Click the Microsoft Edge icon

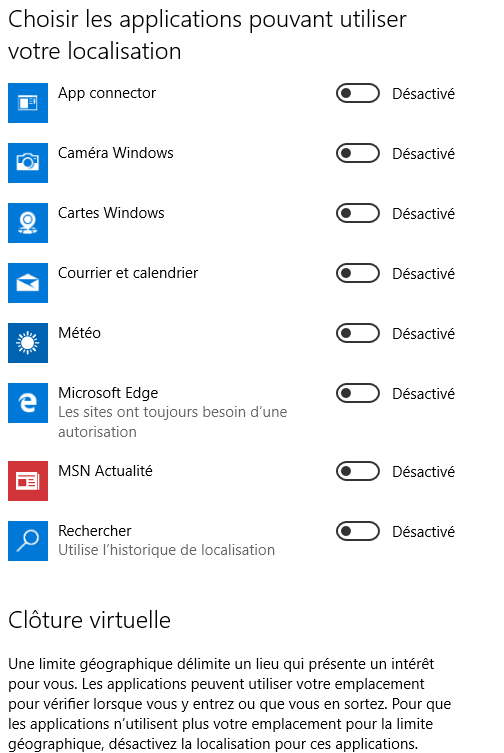[28, 403]
